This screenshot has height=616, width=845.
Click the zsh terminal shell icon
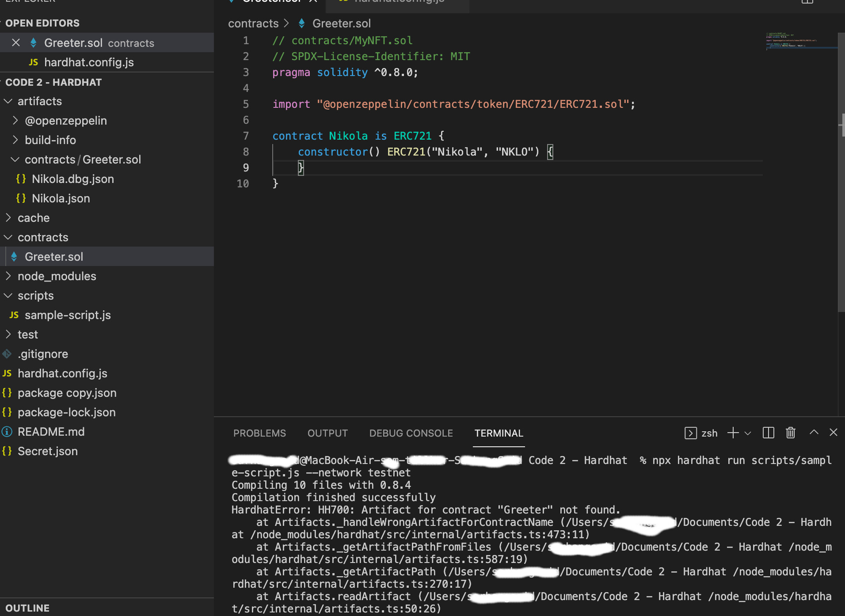(x=691, y=433)
